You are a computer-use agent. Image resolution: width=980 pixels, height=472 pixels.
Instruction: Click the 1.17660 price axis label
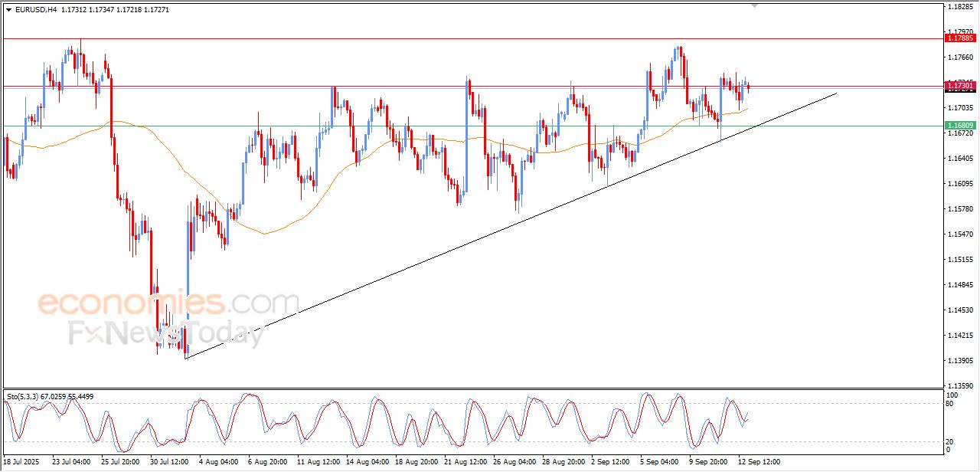[960, 57]
